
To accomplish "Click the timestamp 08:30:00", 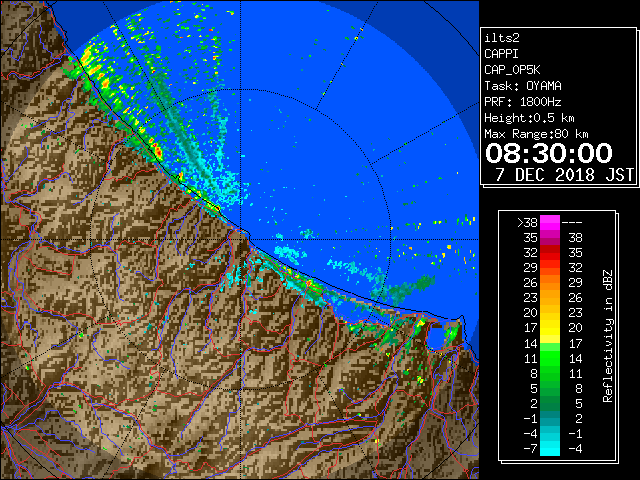I will (x=549, y=153).
